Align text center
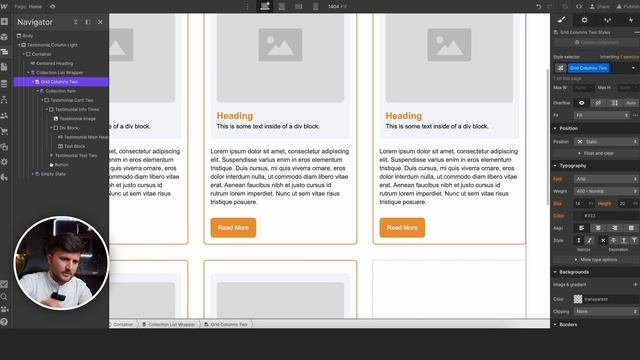Image resolution: width=640 pixels, height=360 pixels. click(x=598, y=228)
